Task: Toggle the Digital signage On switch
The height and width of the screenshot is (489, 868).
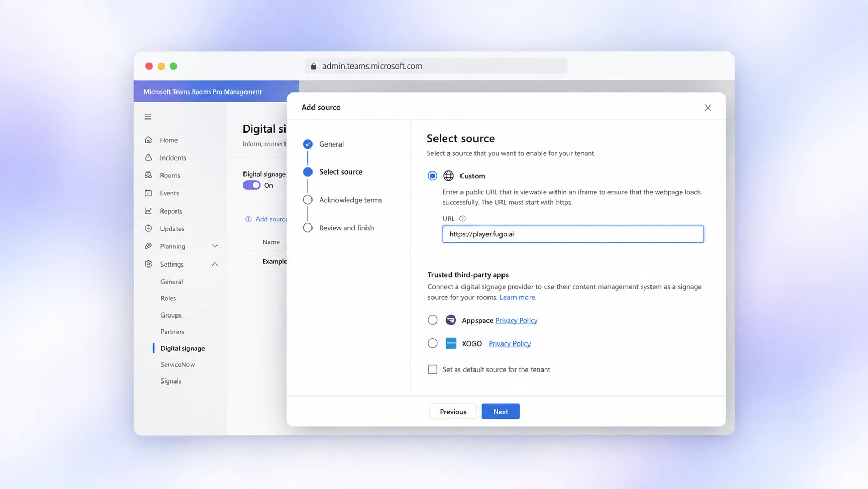Action: pos(252,185)
